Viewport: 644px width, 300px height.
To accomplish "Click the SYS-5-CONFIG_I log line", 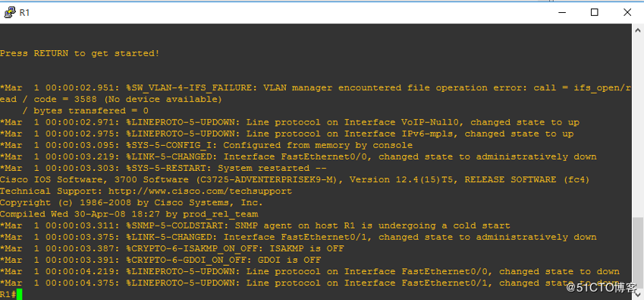I will click(206, 145).
